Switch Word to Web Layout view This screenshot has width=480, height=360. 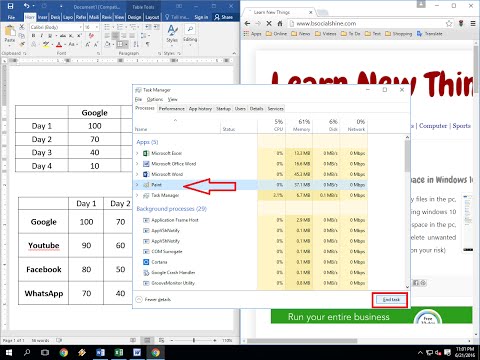pyautogui.click(x=161, y=340)
